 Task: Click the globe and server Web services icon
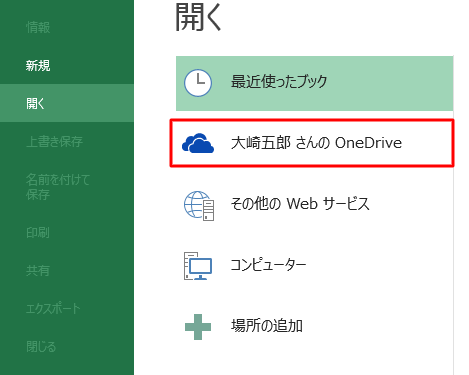(199, 205)
